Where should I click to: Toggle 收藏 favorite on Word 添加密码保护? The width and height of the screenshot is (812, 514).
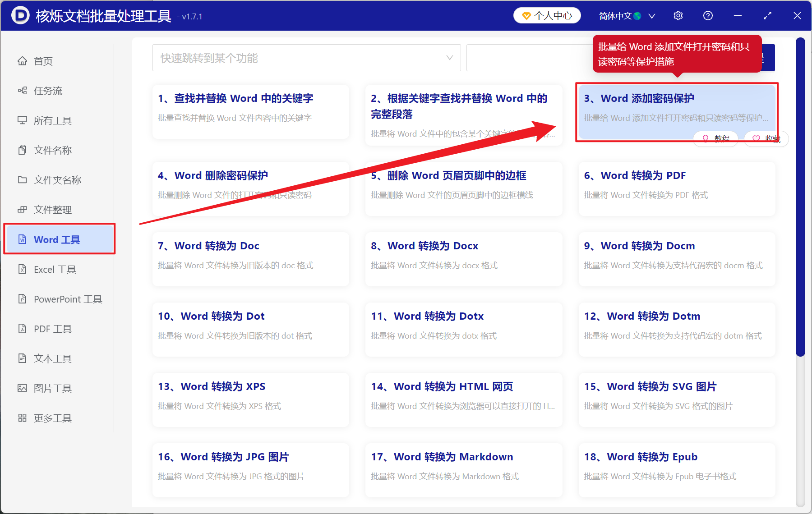click(x=766, y=138)
